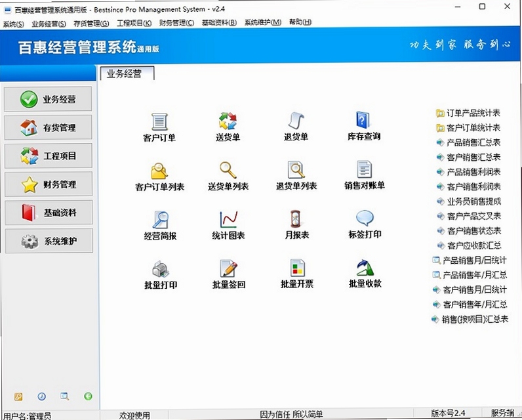
Task: Open the 工程项目(K) menu
Action: point(134,23)
